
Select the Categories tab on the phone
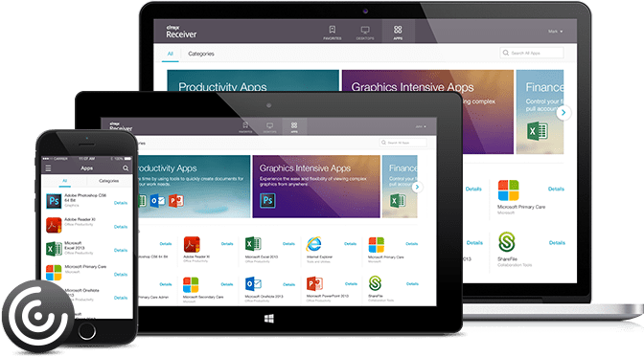tap(109, 181)
